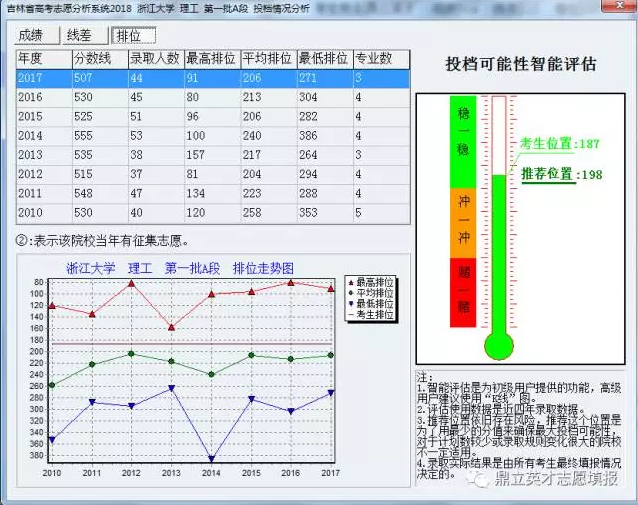The height and width of the screenshot is (505, 638).
Task: Switch to the 线差 tab
Action: point(85,36)
